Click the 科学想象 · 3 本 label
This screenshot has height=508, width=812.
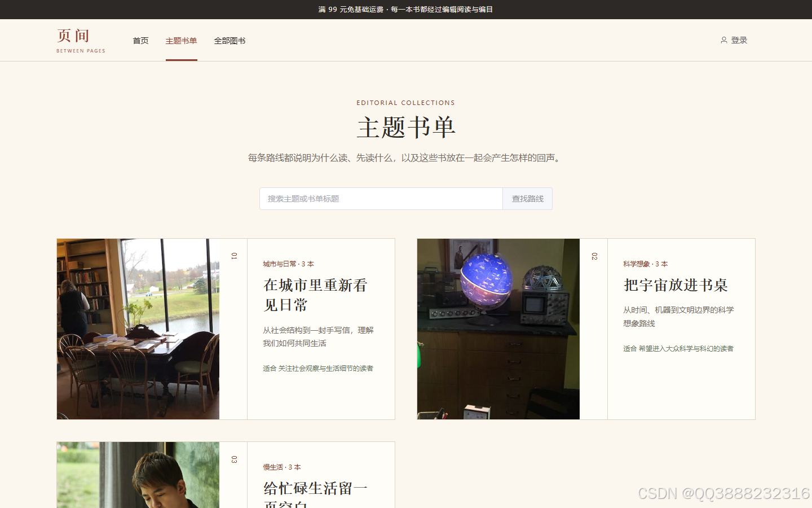(645, 264)
